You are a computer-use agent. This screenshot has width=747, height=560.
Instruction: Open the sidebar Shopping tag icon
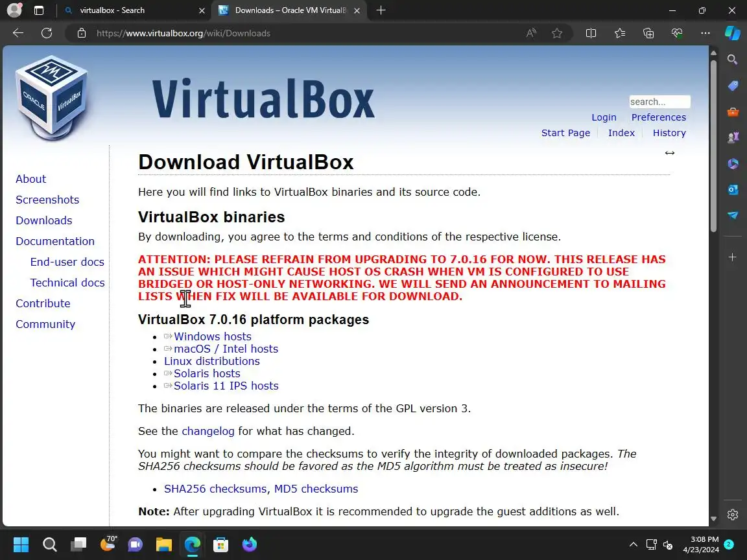click(x=733, y=86)
